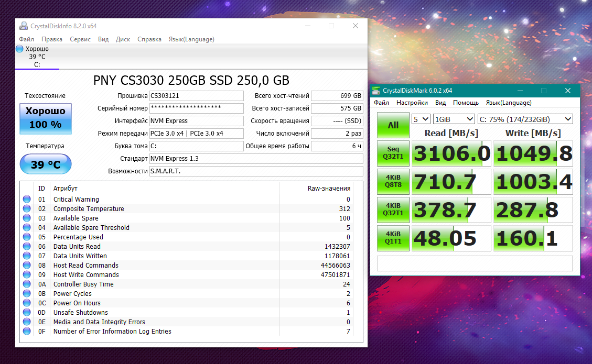Open the test size dropdown showing 1GiB

pyautogui.click(x=454, y=119)
